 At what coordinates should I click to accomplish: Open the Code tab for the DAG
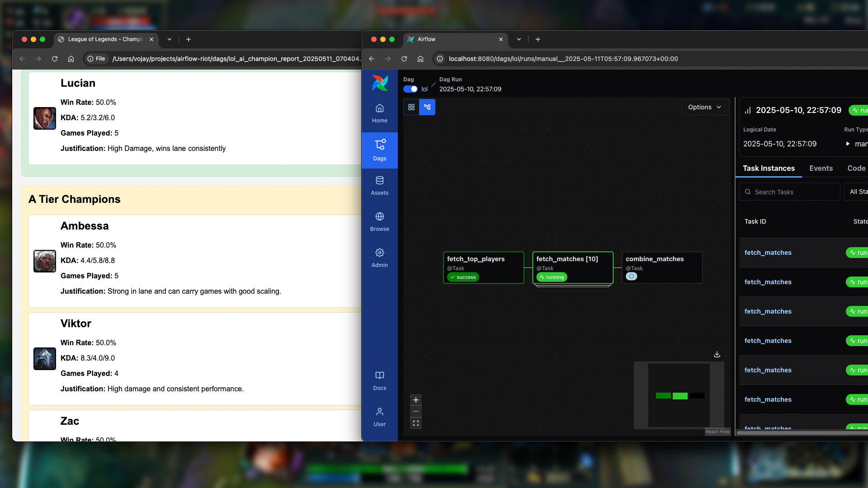tap(857, 168)
